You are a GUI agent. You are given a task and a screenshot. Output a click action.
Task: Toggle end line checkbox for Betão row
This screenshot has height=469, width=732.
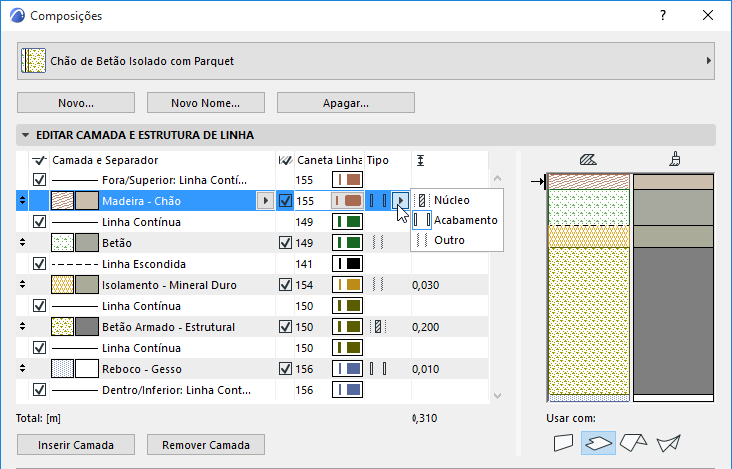[285, 243]
